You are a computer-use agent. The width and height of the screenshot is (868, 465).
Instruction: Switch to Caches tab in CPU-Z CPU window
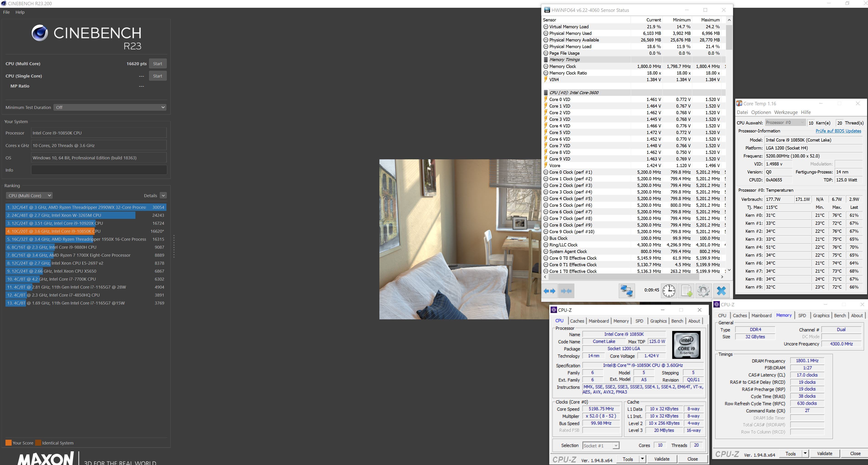click(577, 321)
